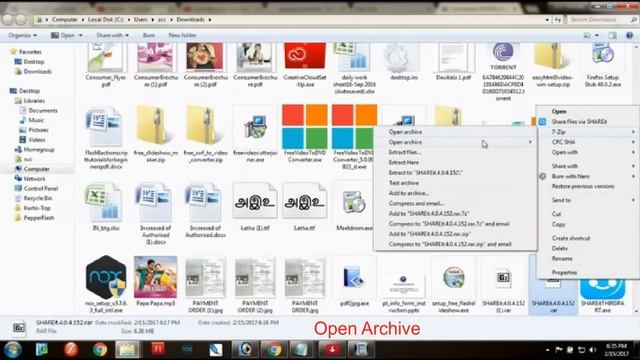Image resolution: width=640 pixels, height=360 pixels.
Task: Select the daily work sheet Excel file
Action: [x=353, y=56]
